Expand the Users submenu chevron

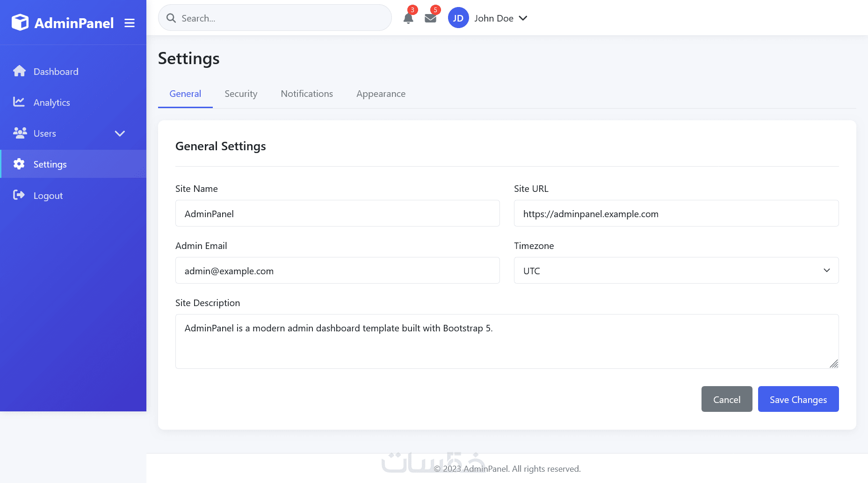pyautogui.click(x=120, y=133)
